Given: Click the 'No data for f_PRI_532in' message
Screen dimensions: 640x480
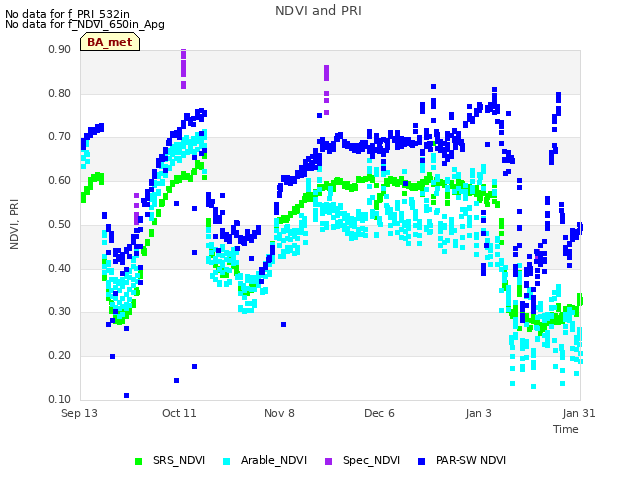Looking at the screenshot, I should point(67,14).
